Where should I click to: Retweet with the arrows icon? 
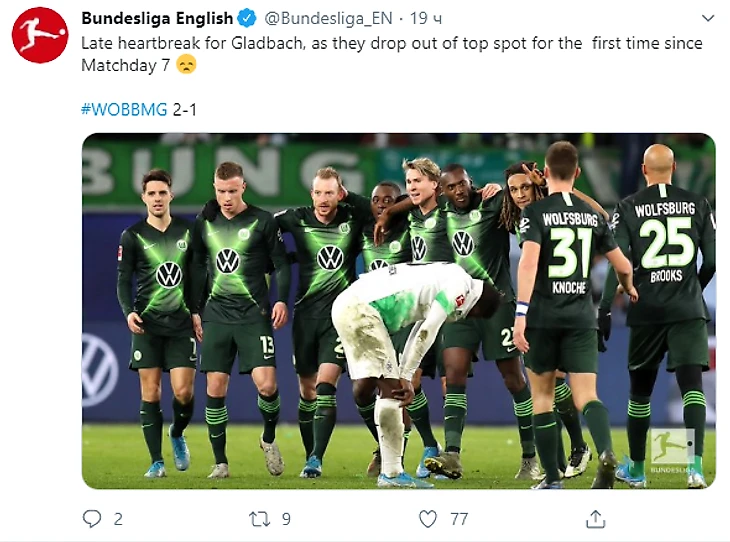(x=259, y=519)
